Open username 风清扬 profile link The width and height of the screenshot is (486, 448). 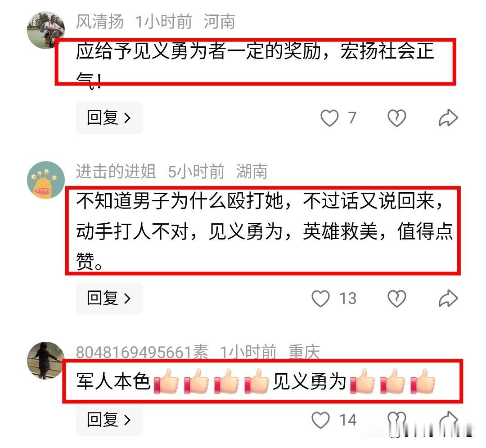[x=100, y=22]
